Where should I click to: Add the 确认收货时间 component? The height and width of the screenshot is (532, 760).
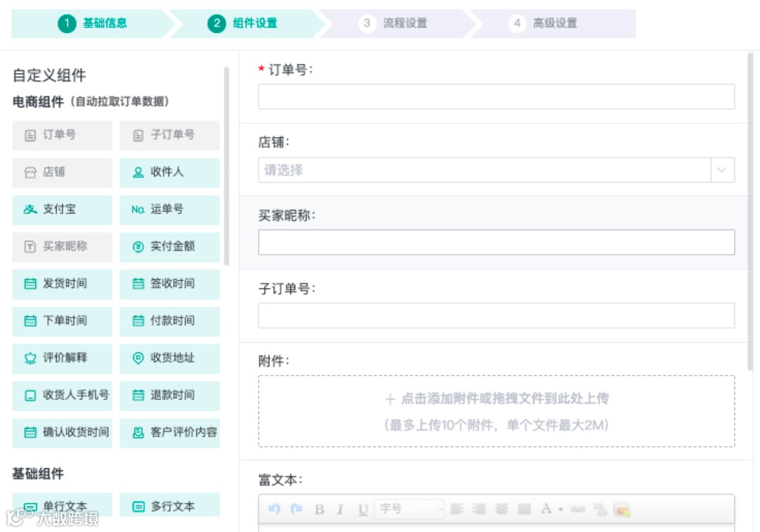[x=62, y=433]
